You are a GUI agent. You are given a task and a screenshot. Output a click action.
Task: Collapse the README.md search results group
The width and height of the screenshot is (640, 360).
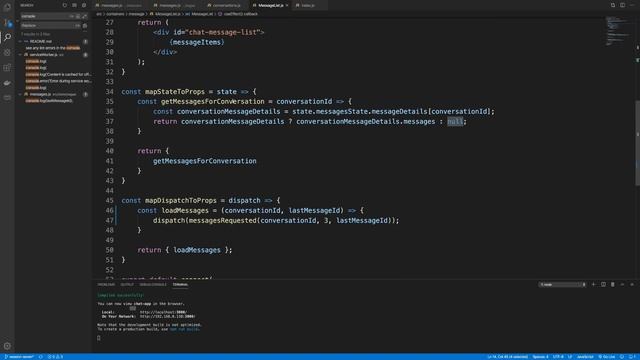point(20,42)
